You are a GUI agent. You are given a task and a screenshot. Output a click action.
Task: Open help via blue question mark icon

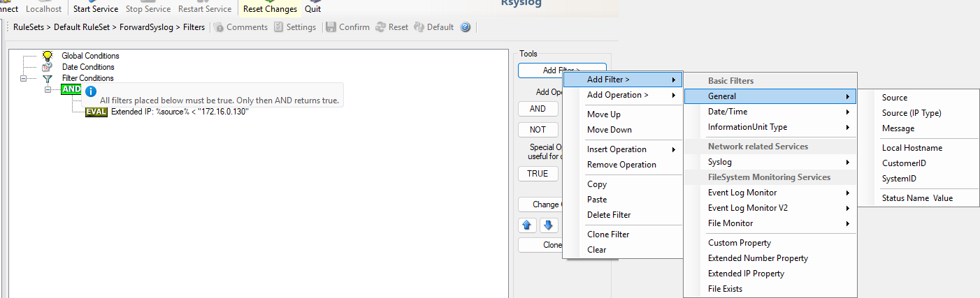[466, 27]
